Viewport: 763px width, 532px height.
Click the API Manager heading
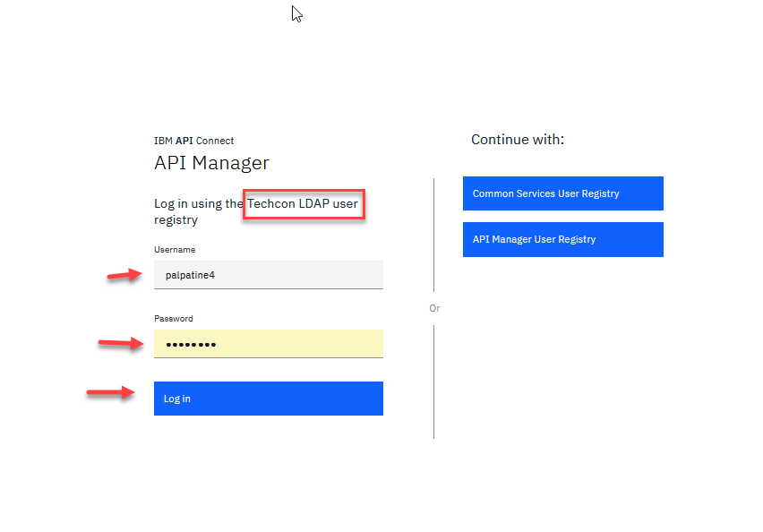[211, 163]
